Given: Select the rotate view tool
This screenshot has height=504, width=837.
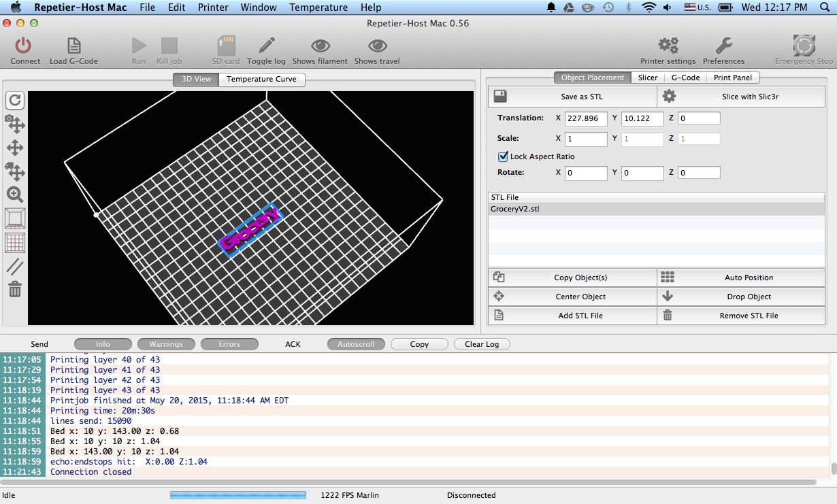Looking at the screenshot, I should click(15, 101).
